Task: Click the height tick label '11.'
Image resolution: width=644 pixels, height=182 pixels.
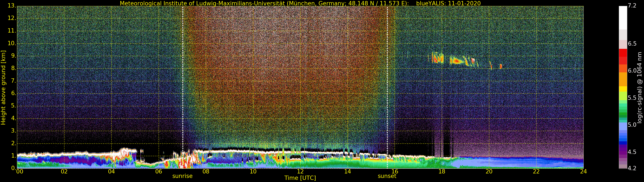Action: 12,31
